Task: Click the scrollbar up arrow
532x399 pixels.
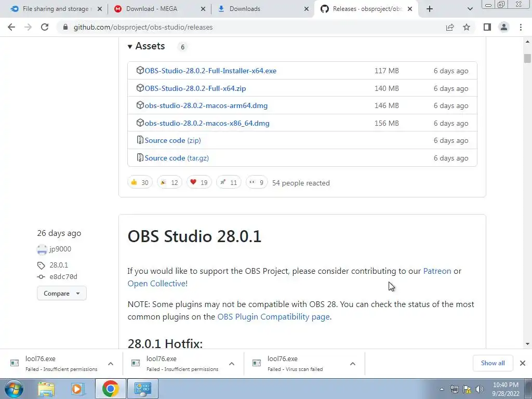Action: 527,42
